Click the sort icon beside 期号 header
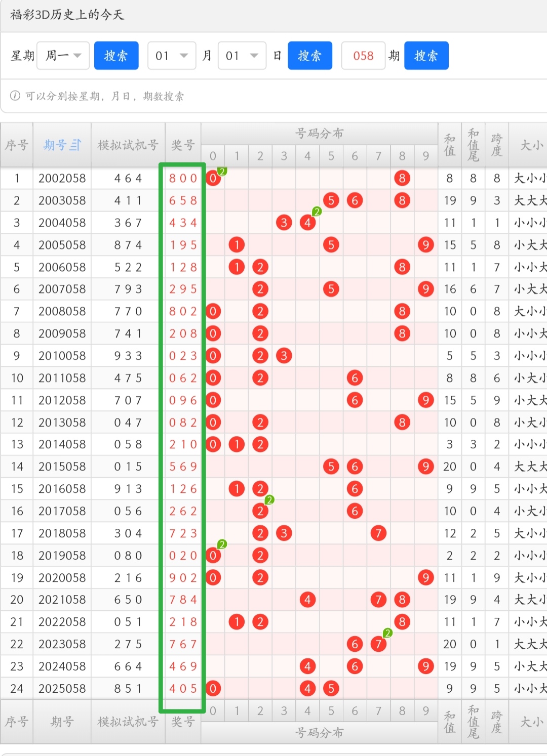Viewport: 547px width, 756px height. tap(75, 145)
